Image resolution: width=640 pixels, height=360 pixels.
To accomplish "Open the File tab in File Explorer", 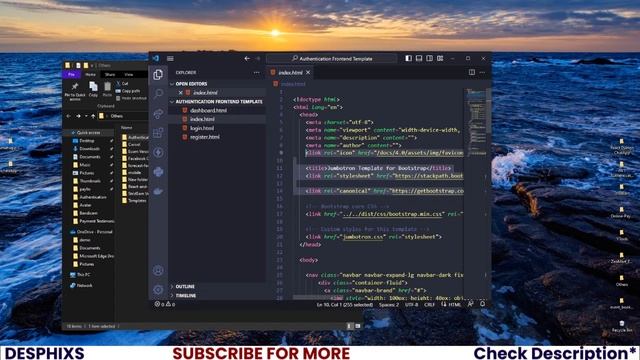I will click(71, 74).
